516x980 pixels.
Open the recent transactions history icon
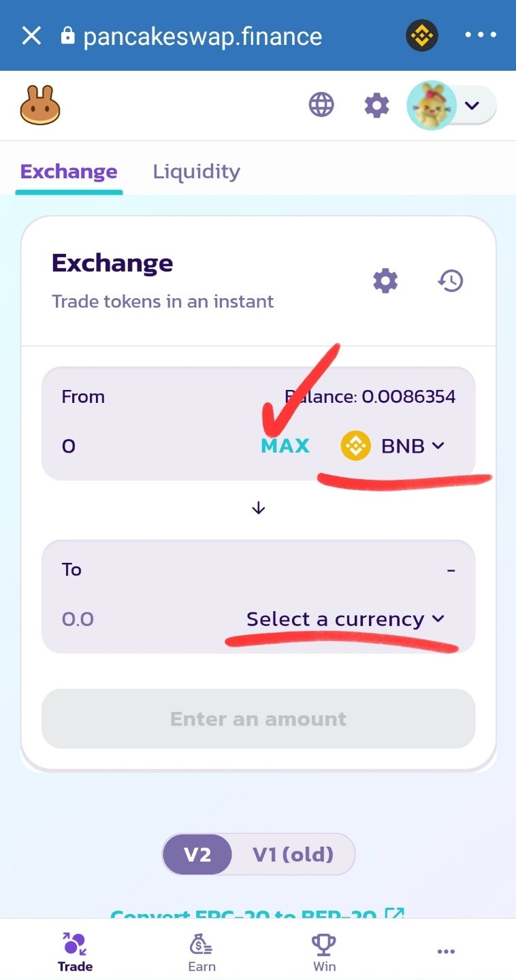[x=451, y=280]
